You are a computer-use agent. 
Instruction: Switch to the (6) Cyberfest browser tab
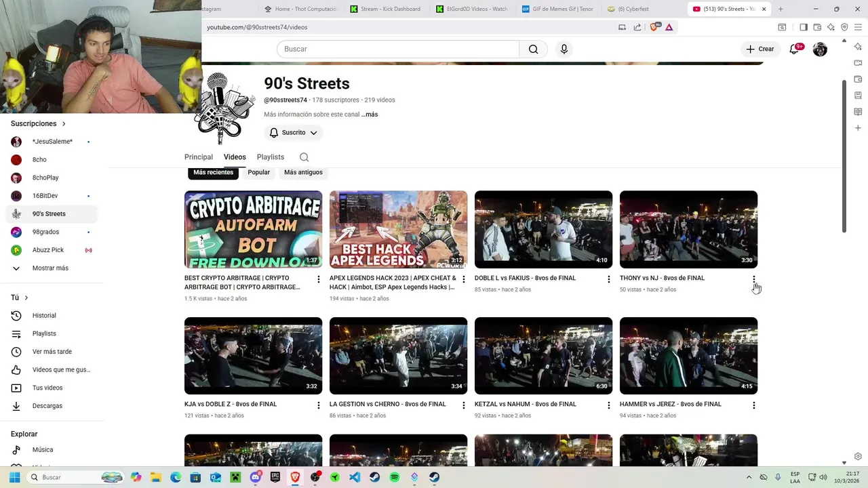click(643, 9)
